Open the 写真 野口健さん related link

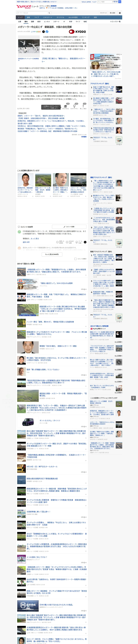[63, 60]
